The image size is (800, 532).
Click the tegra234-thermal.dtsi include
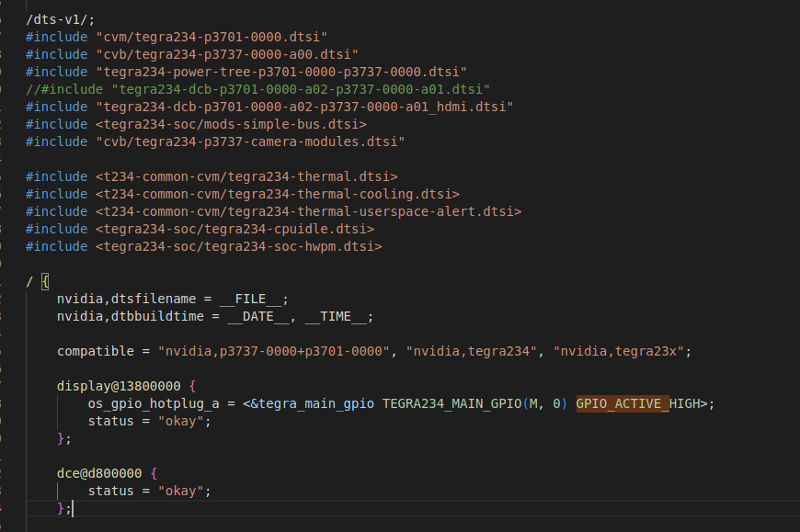[246, 176]
